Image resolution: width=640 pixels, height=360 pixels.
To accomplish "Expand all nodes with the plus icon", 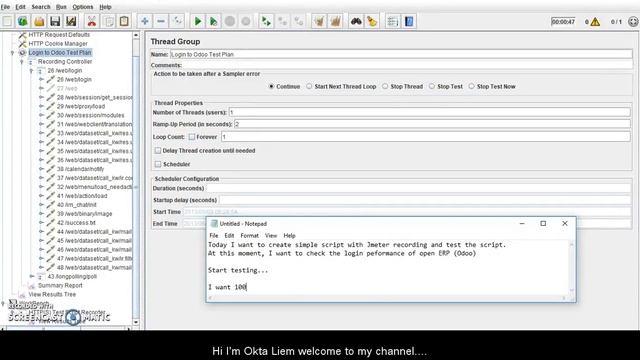I will 144,21.
